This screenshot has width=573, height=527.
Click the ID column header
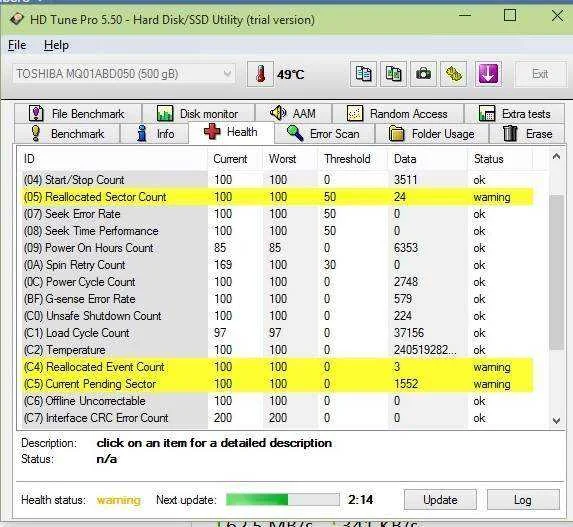[x=113, y=159]
